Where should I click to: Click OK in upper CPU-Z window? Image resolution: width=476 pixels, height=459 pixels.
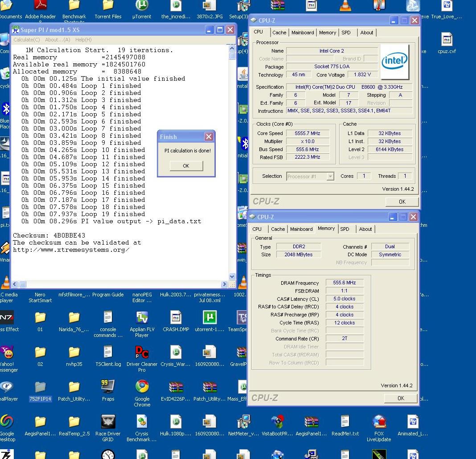(x=402, y=202)
